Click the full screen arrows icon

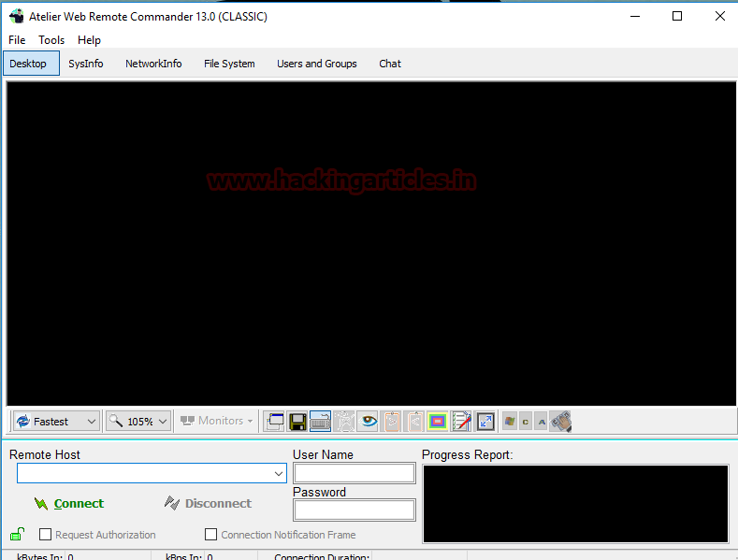tap(485, 422)
